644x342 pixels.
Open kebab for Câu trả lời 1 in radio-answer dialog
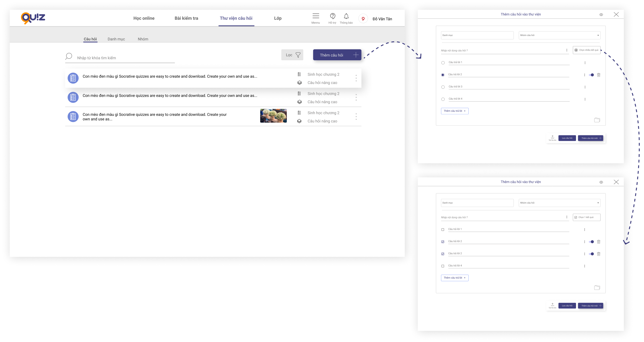pyautogui.click(x=585, y=63)
